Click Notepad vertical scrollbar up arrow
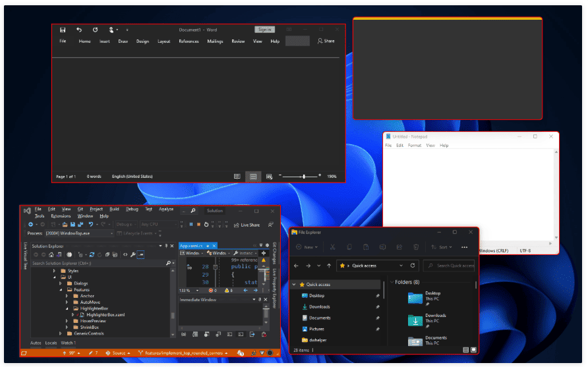Viewport: 588px width, 367px height. 556,152
